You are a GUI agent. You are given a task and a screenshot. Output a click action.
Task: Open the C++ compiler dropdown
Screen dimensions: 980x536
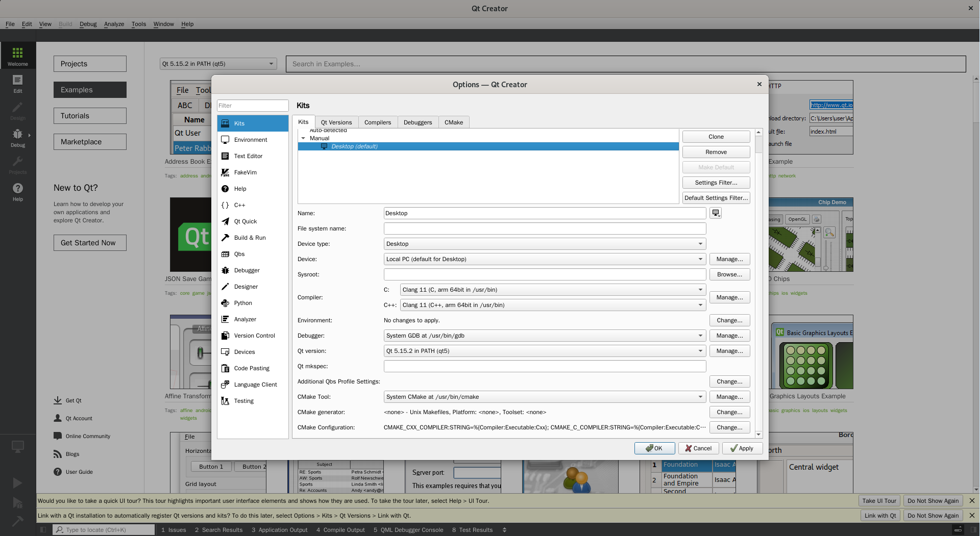553,305
